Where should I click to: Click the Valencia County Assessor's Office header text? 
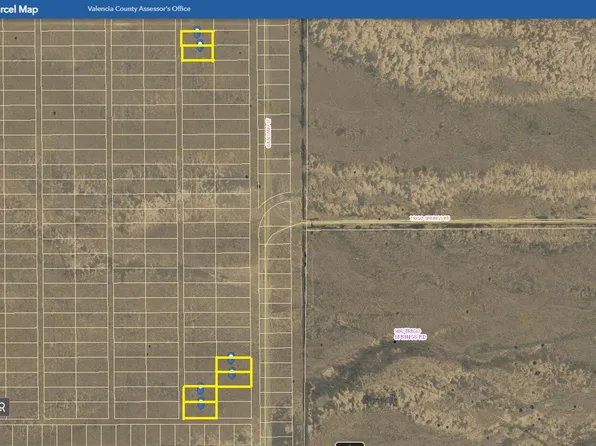pos(139,8)
